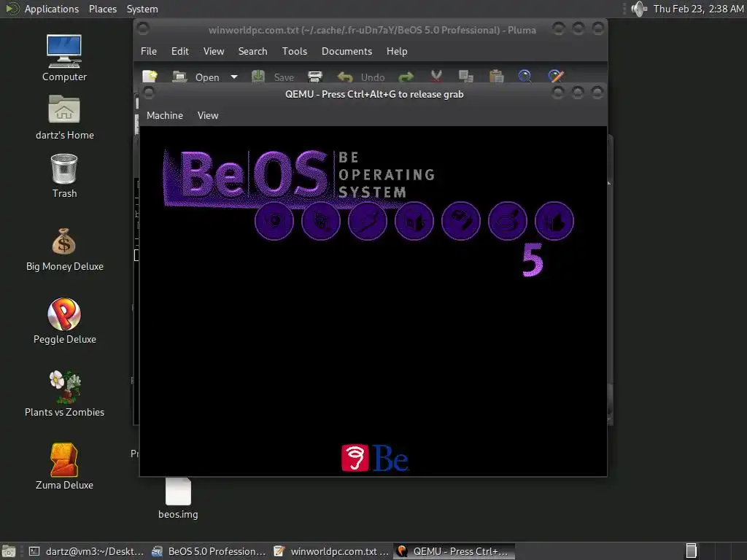Click the QEMU window title text

(374, 94)
